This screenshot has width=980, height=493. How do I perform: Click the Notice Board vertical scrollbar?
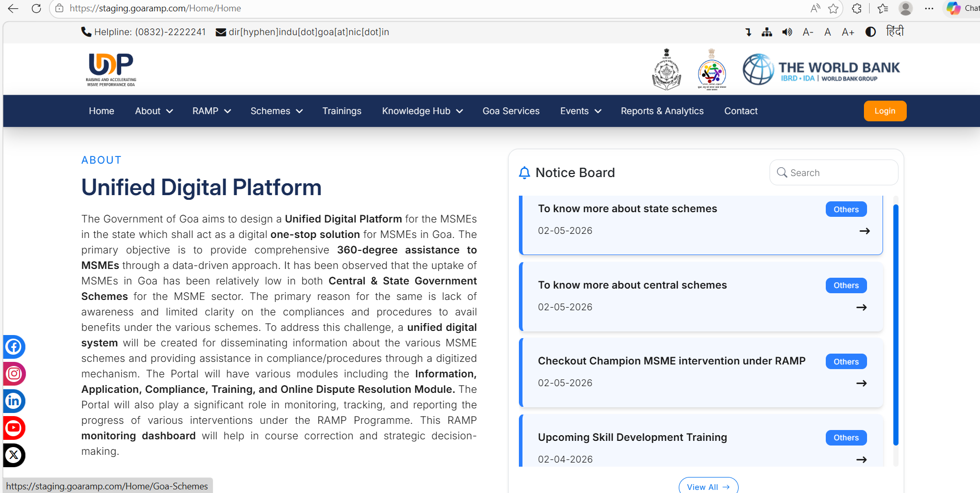pos(896,325)
